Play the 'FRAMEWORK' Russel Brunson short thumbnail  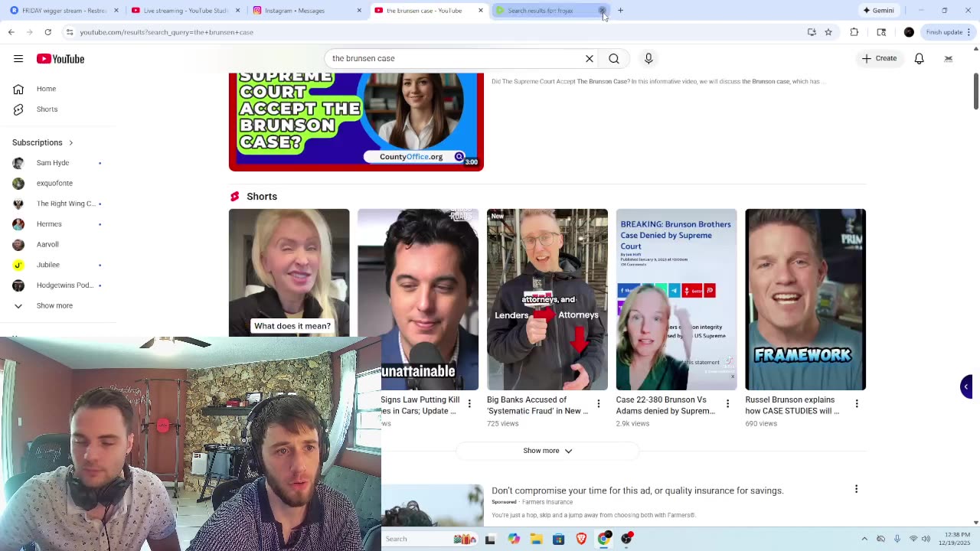(805, 299)
